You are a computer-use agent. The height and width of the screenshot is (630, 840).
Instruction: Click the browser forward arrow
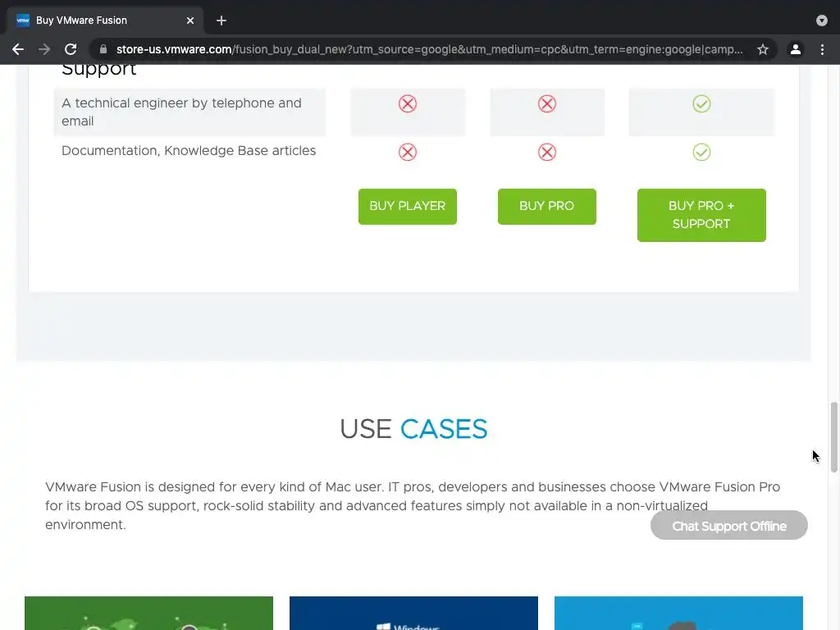(44, 49)
